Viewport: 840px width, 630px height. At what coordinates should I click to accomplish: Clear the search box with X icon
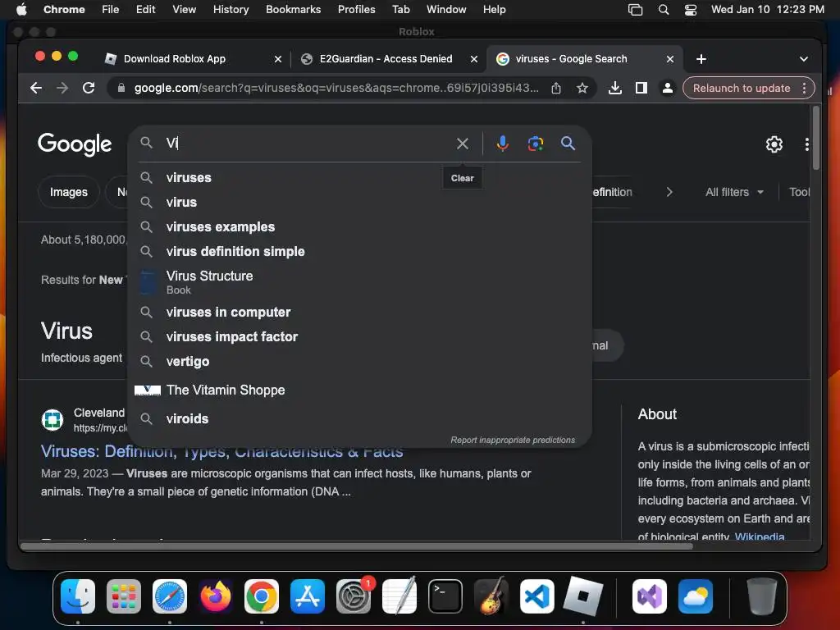tap(463, 143)
